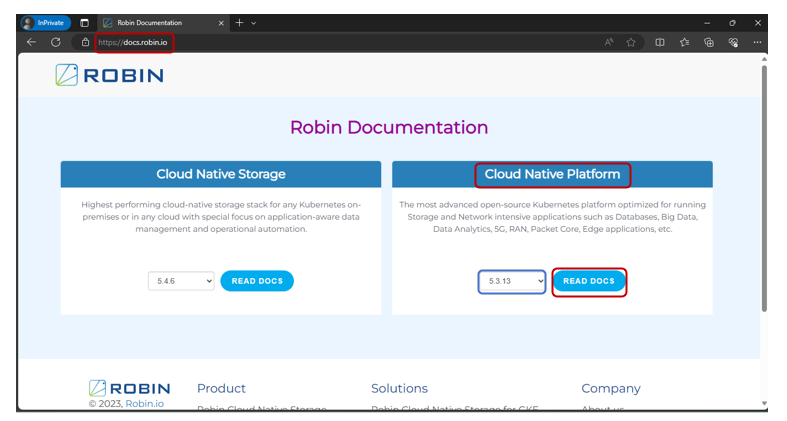The width and height of the screenshot is (787, 421).
Task: Open Collections icon
Action: pos(709,42)
